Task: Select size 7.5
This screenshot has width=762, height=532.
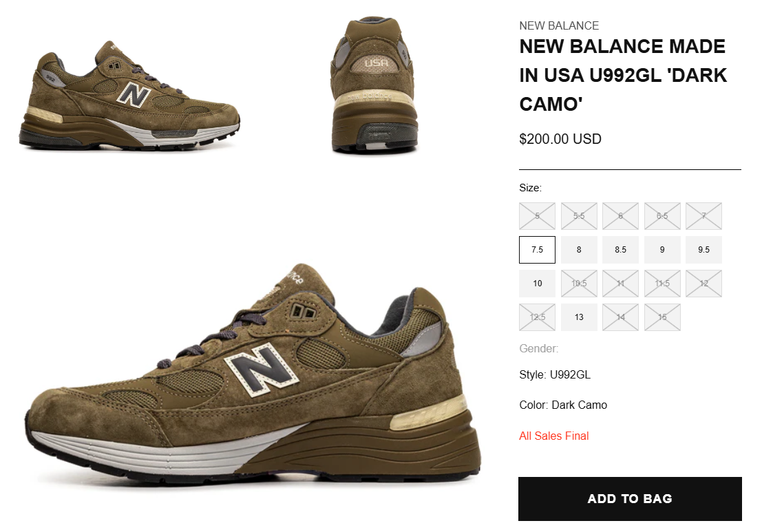Action: pyautogui.click(x=537, y=250)
